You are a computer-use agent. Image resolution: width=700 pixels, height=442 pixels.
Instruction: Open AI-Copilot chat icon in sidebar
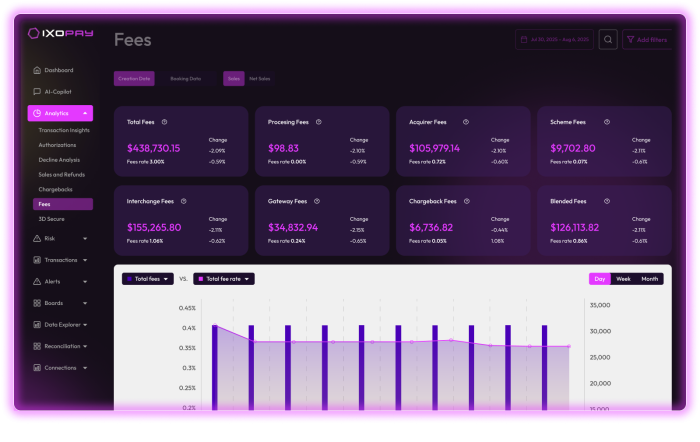pyautogui.click(x=37, y=91)
